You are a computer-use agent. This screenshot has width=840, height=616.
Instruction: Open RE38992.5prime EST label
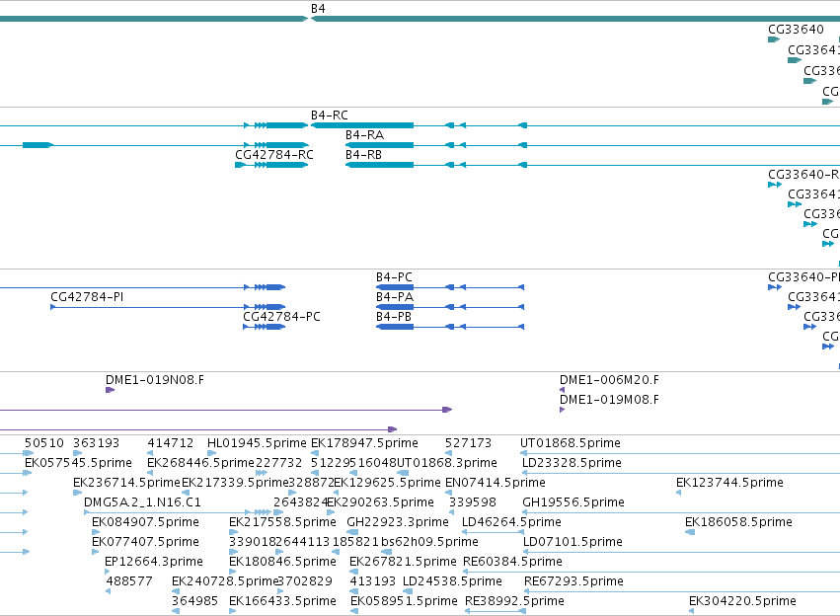tap(514, 602)
